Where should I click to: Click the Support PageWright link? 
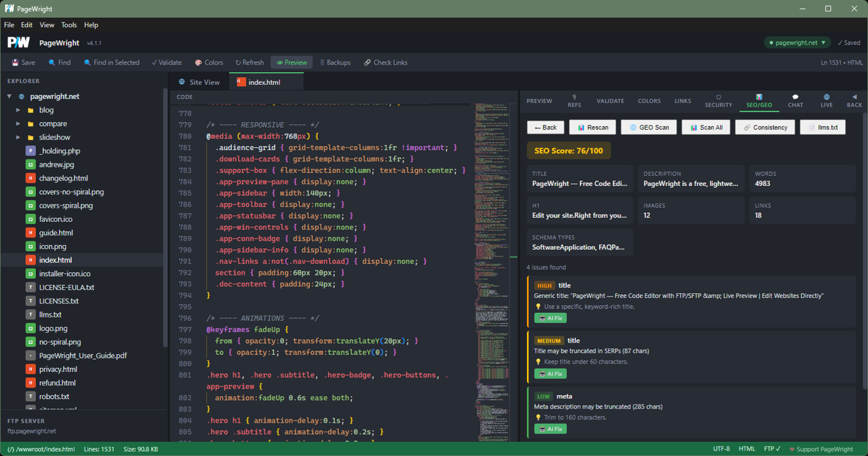[x=821, y=449]
